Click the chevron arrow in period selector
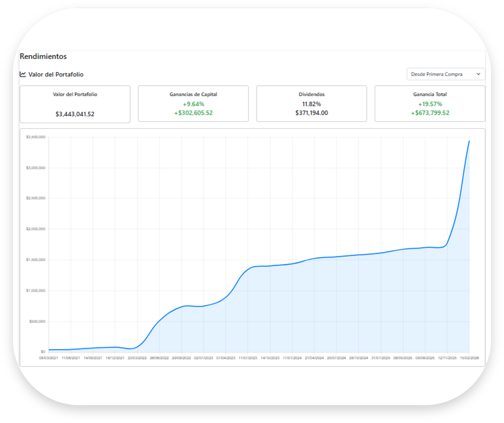 click(478, 74)
